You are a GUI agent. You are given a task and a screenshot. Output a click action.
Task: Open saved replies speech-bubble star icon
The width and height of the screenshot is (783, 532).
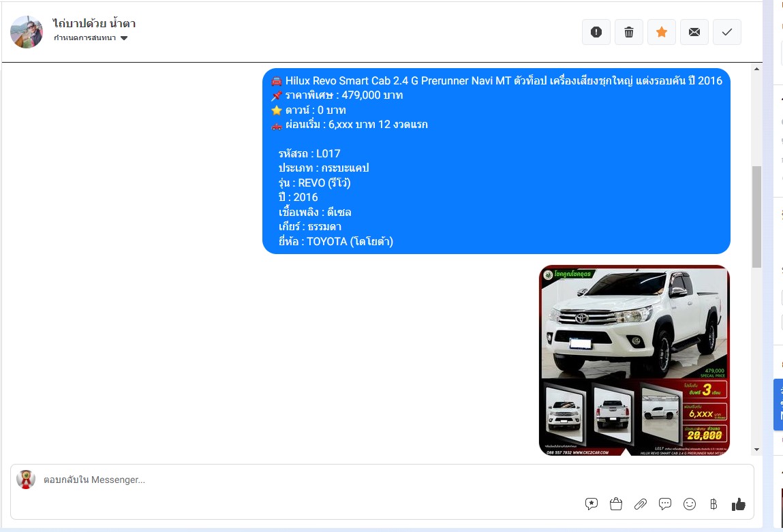click(592, 504)
